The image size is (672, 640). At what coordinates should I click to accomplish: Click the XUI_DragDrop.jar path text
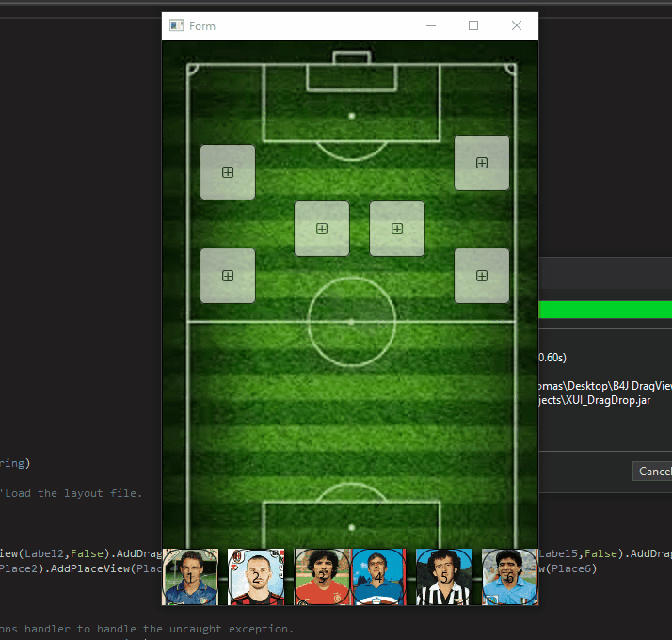(x=595, y=400)
